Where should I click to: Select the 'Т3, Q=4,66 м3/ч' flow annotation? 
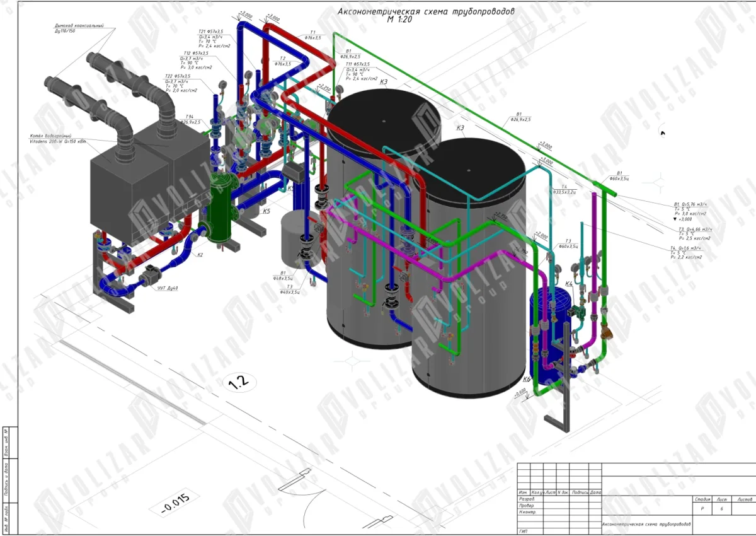(695, 229)
